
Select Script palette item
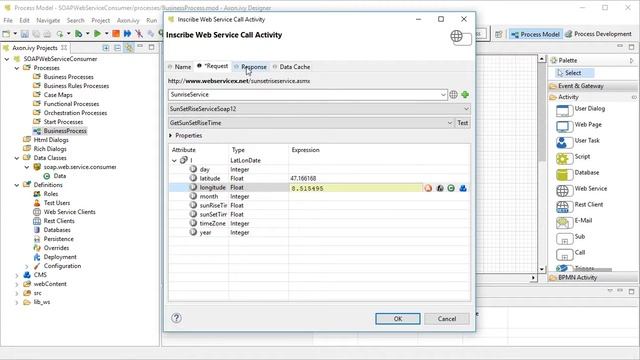coord(573,157)
